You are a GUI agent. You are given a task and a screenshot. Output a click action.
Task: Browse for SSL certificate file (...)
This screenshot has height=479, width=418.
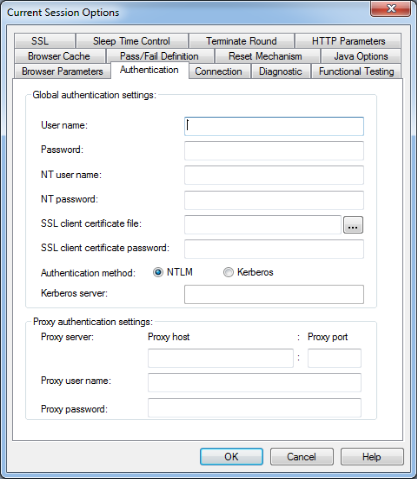tap(353, 225)
